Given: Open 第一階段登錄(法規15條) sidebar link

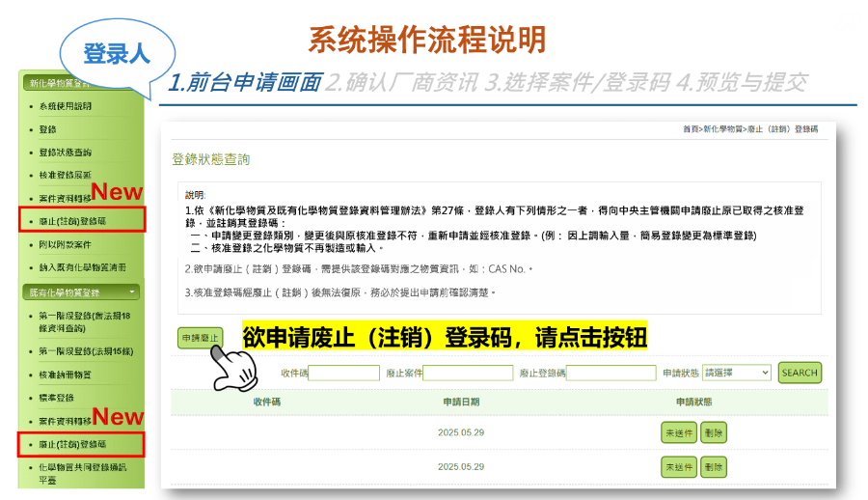Looking at the screenshot, I should (x=82, y=351).
